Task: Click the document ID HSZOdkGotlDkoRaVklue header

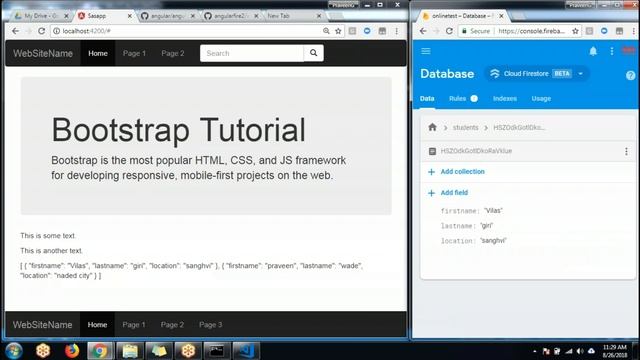Action: point(476,151)
